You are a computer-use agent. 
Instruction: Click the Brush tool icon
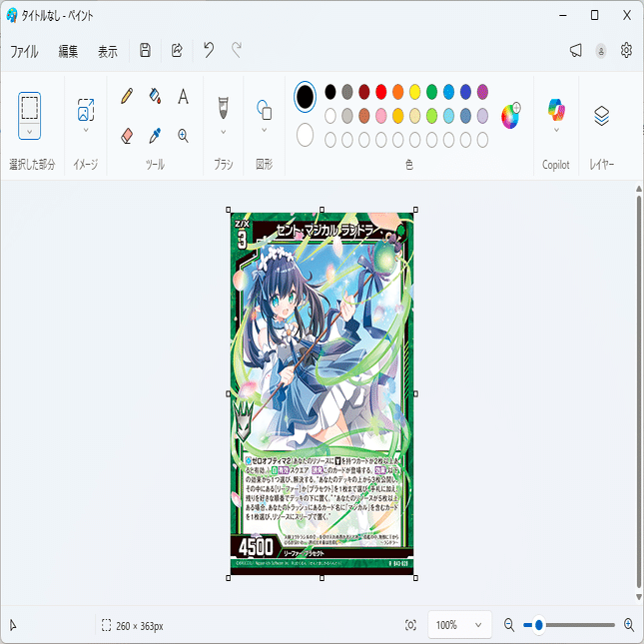pyautogui.click(x=223, y=108)
